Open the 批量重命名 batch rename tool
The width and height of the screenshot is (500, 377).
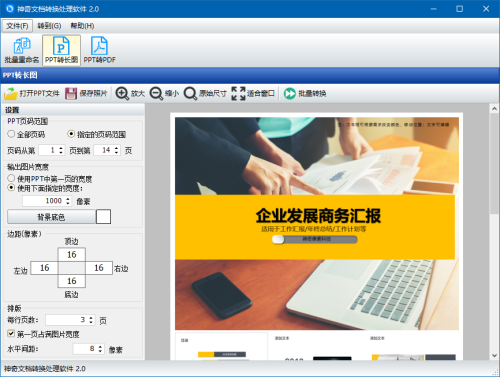tap(22, 50)
